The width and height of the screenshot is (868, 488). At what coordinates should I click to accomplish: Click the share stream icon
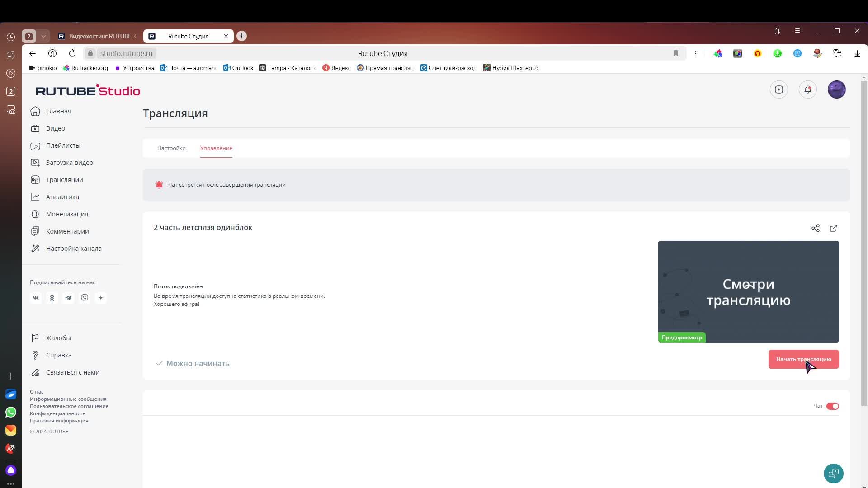[x=816, y=228]
